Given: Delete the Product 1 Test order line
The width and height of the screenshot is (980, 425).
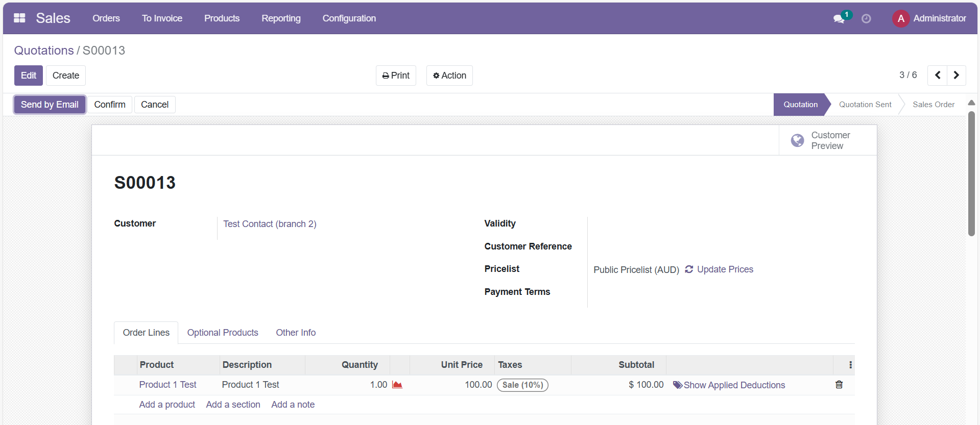Looking at the screenshot, I should 839,385.
